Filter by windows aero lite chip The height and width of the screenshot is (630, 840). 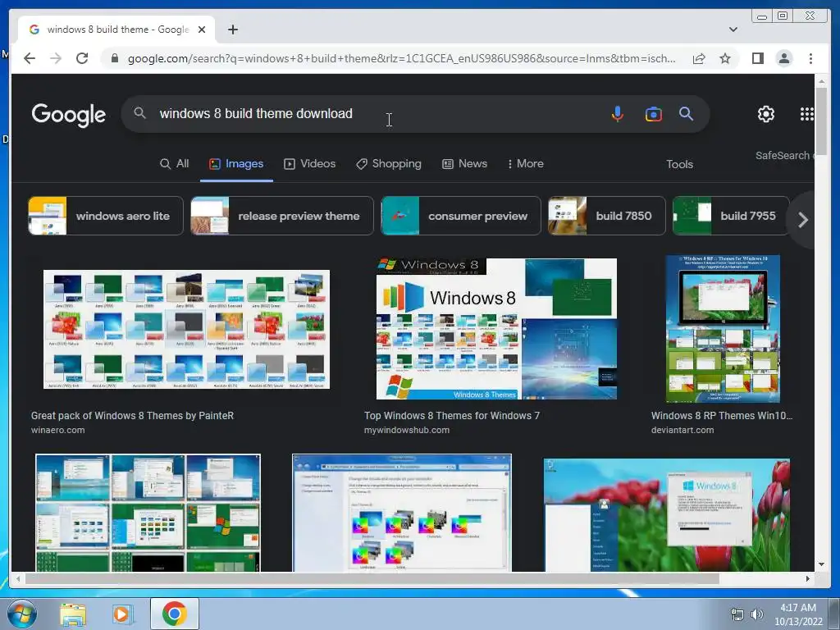(106, 216)
